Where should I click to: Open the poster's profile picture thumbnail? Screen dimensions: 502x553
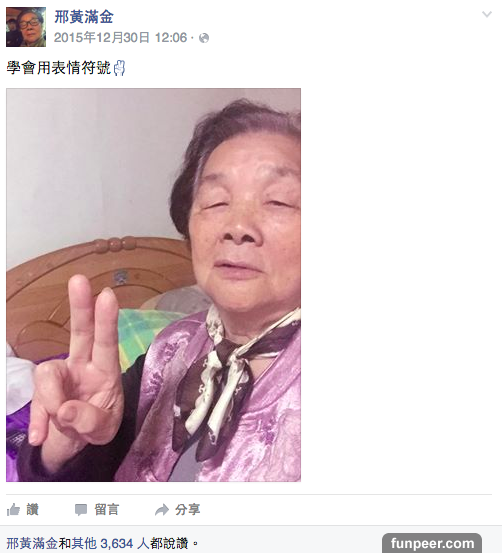tap(26, 27)
